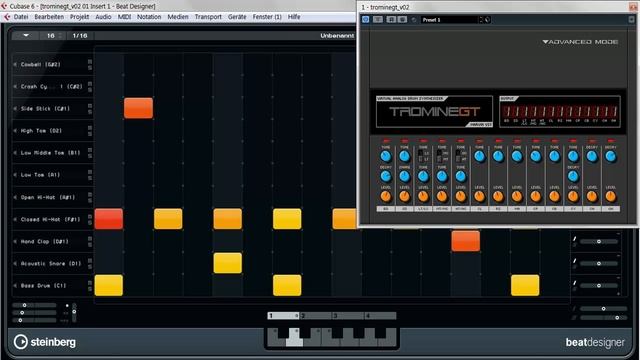Select pattern slot 2 above the keyboard

click(x=316, y=316)
